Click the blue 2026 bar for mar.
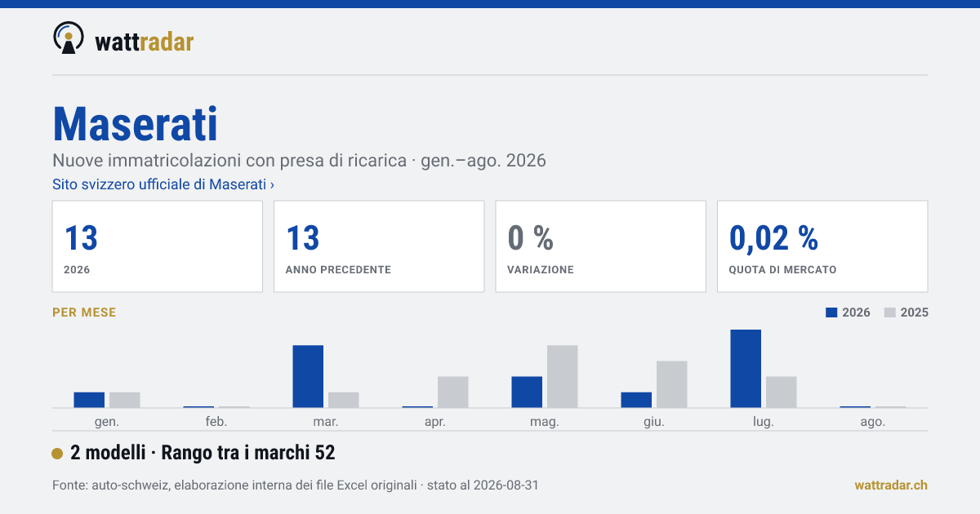Viewport: 980px width, 514px height. pos(308,376)
